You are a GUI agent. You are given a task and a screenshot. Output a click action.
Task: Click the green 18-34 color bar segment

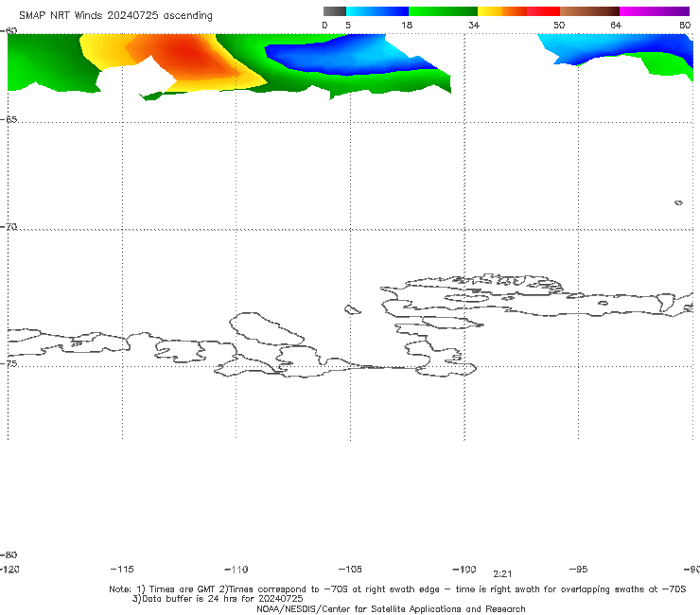(443, 11)
